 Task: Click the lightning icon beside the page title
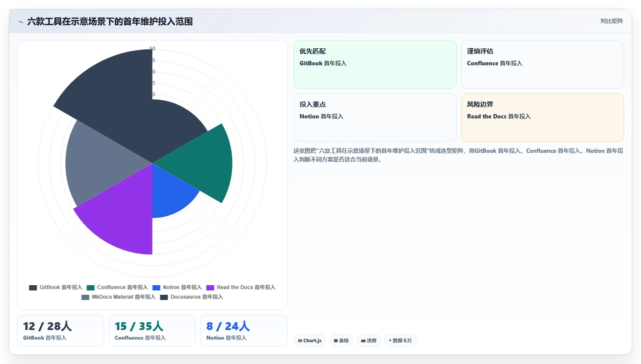click(20, 22)
